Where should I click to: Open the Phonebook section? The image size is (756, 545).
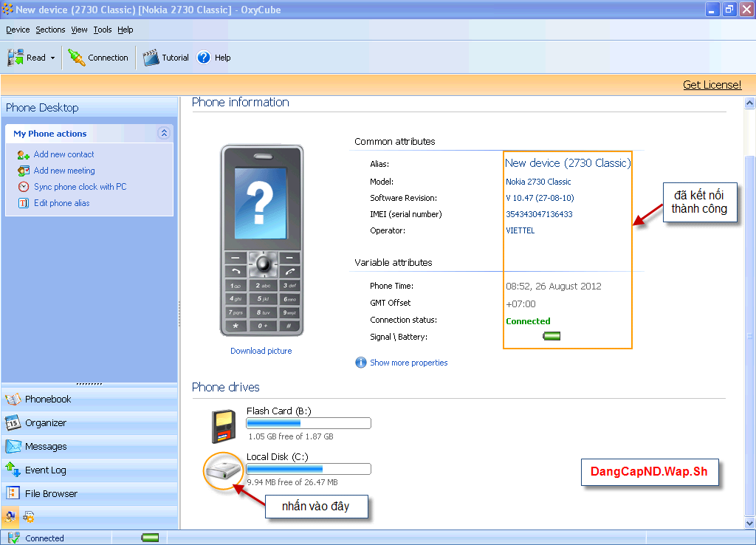tap(89, 400)
